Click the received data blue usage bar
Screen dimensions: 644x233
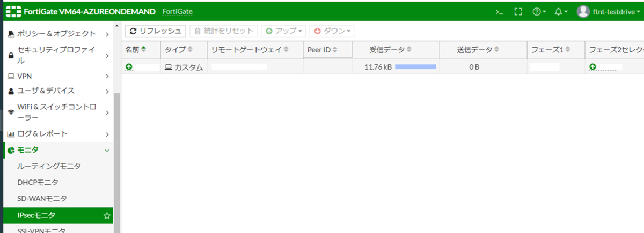[415, 67]
